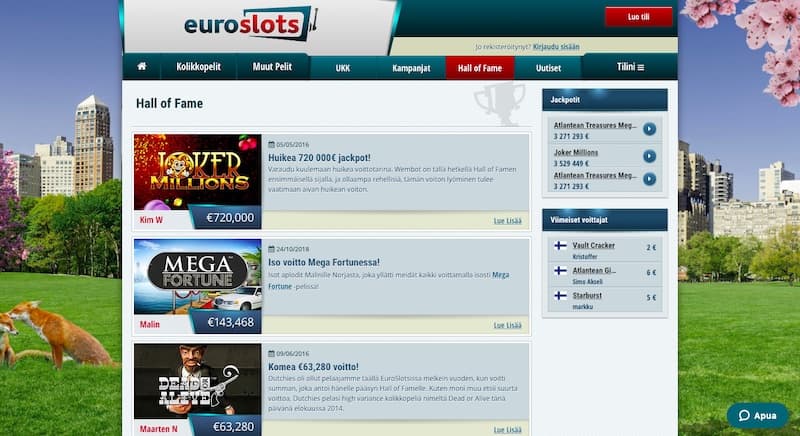Click the €720,000 win amount
The width and height of the screenshot is (800, 436).
[x=230, y=218]
